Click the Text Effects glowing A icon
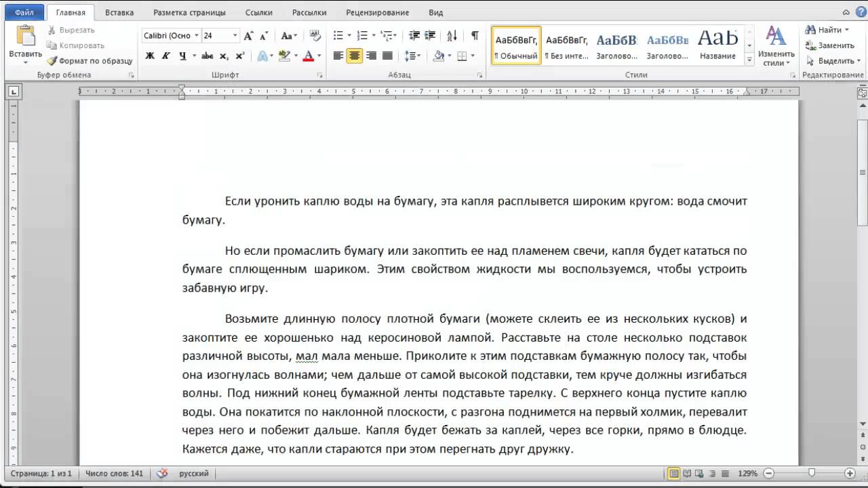The height and width of the screenshot is (488, 868). pos(262,56)
